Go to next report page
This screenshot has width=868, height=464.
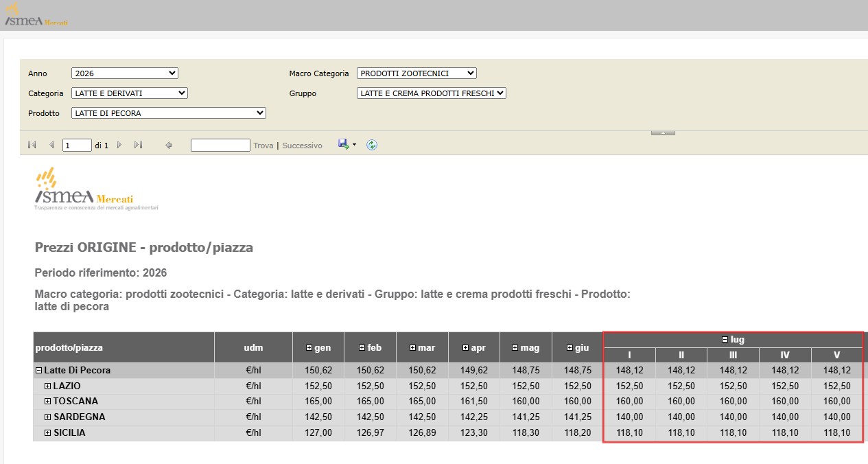(119, 145)
